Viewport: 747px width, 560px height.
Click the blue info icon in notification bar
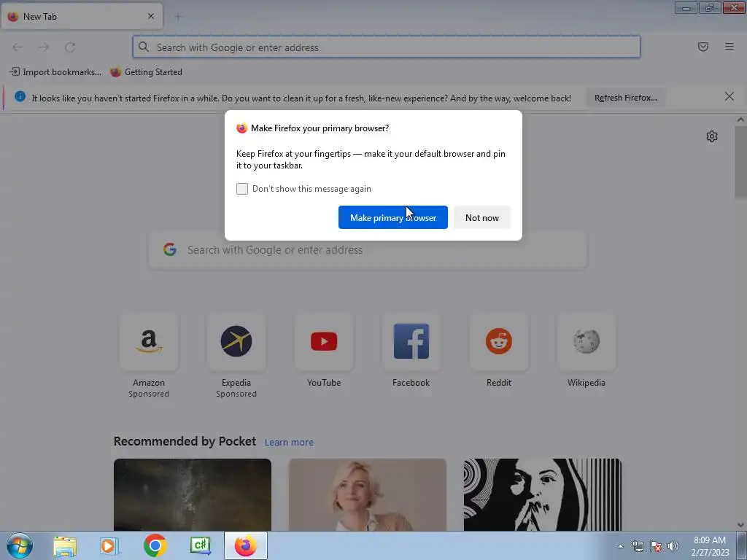coord(20,97)
